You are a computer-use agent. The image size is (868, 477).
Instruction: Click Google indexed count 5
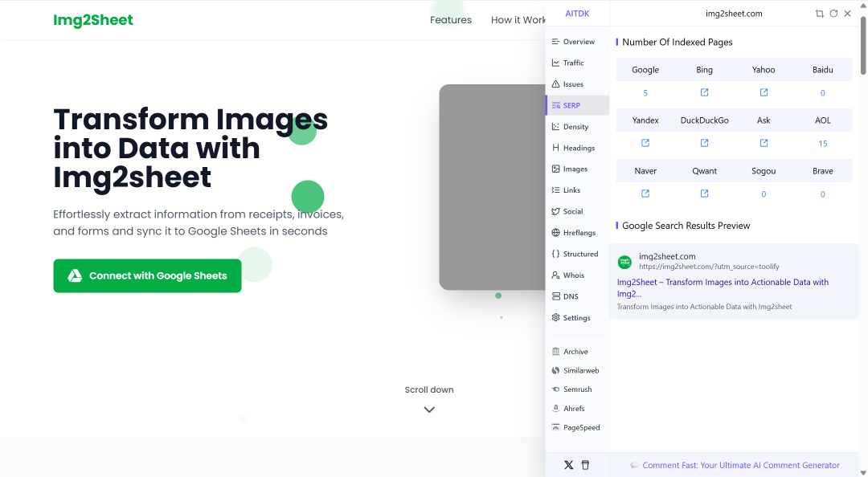[645, 93]
